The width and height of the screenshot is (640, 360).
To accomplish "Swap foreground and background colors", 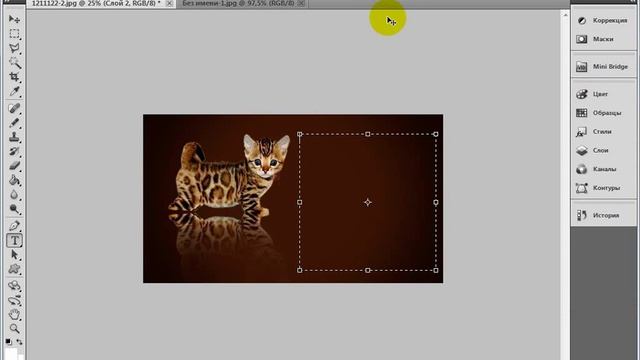I will (x=19, y=342).
